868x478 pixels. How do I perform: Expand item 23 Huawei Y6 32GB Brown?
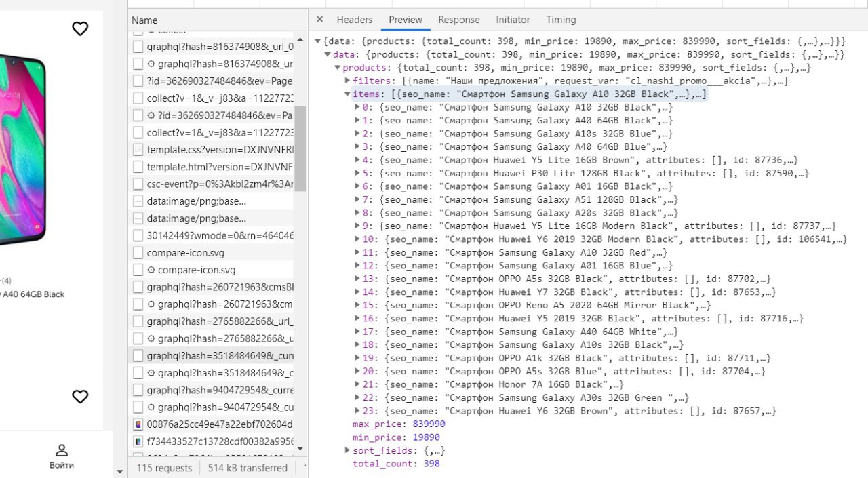click(x=358, y=412)
